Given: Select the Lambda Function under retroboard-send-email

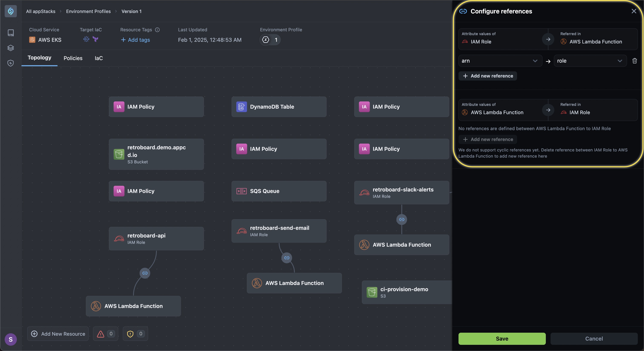Looking at the screenshot, I should [294, 283].
